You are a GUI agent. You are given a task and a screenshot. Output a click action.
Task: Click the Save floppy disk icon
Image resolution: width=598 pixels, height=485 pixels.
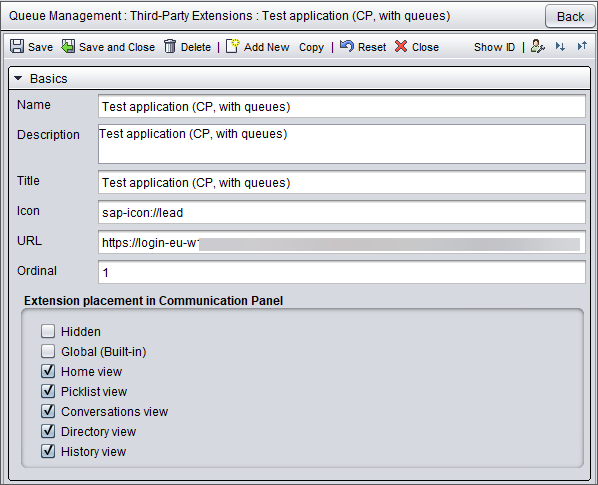pyautogui.click(x=17, y=46)
